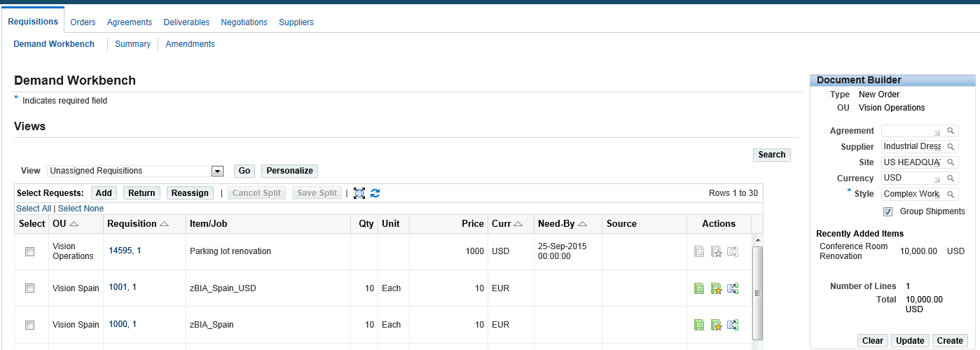Image resolution: width=980 pixels, height=350 pixels.
Task: Click the search magnifier in Currency field
Action: [951, 178]
